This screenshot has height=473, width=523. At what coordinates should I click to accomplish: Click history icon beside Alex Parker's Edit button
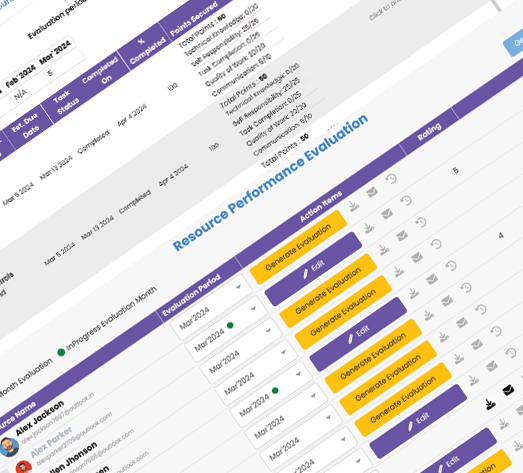pos(406,200)
